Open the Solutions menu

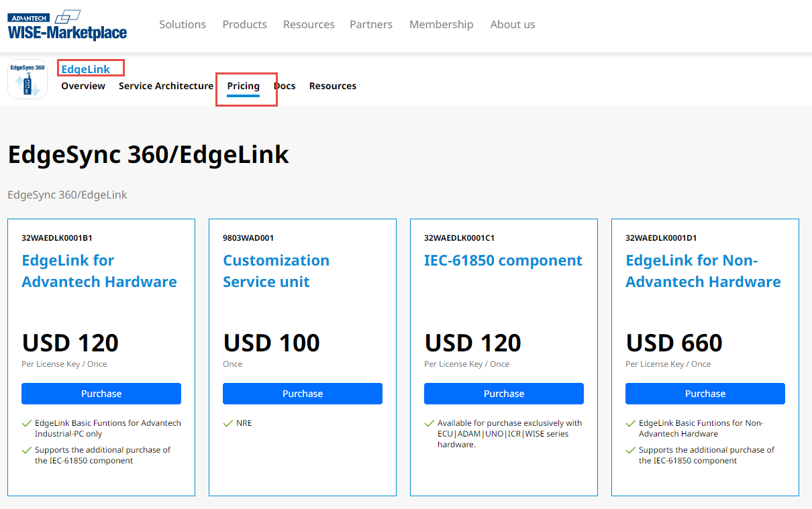182,24
